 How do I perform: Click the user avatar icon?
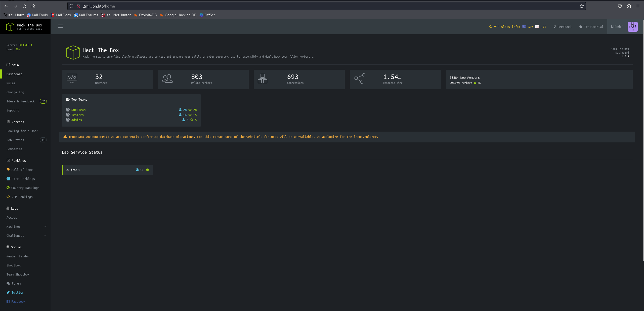click(632, 26)
